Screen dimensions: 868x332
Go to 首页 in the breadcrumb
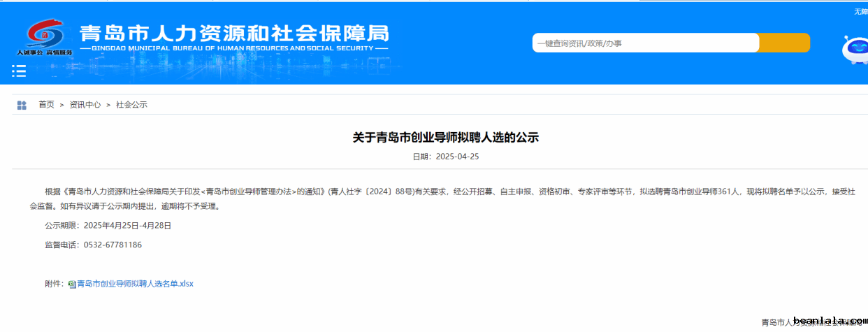[x=46, y=105]
